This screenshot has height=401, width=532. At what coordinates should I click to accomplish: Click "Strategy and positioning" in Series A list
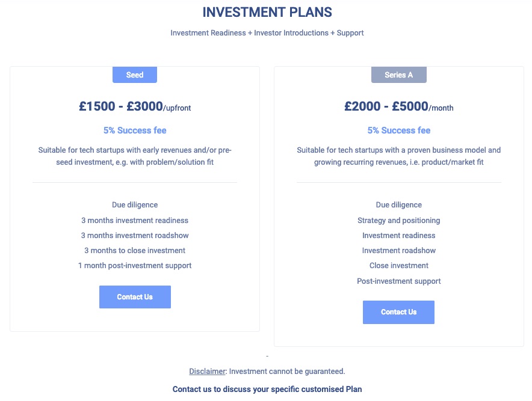pyautogui.click(x=398, y=221)
